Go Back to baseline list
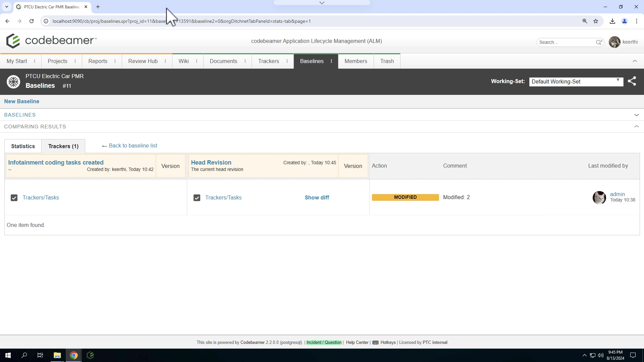This screenshot has width=644, height=362. [x=133, y=146]
